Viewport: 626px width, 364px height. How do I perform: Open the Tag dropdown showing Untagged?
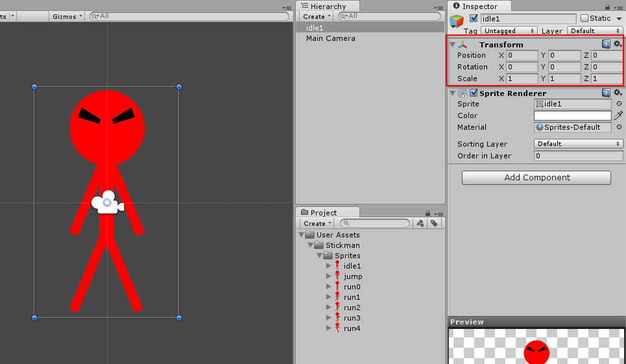[509, 30]
